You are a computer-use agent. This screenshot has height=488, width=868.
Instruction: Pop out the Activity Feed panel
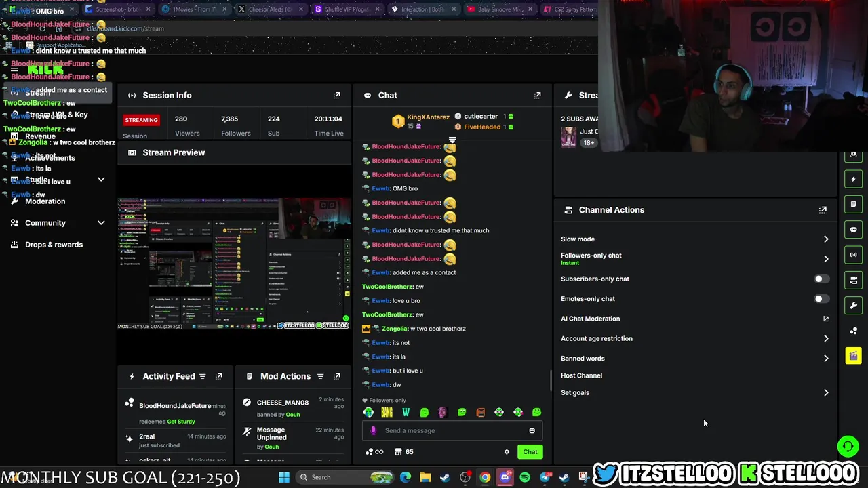[x=218, y=376]
